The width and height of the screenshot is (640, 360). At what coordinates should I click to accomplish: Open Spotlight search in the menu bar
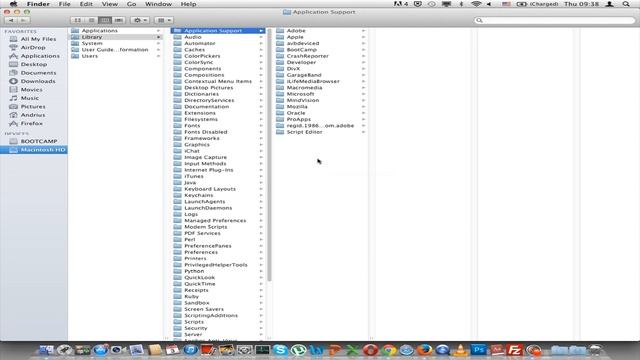click(x=626, y=4)
